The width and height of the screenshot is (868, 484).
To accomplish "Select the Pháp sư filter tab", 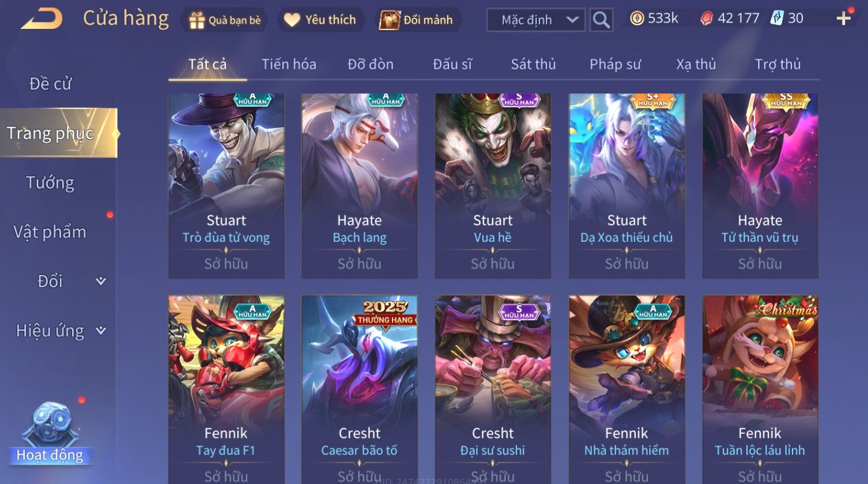I will pyautogui.click(x=615, y=64).
